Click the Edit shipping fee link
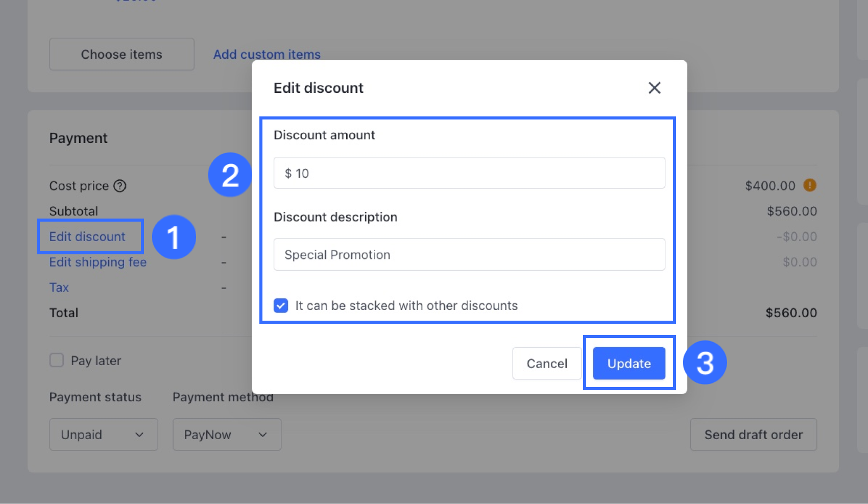Viewport: 868px width, 504px height. point(98,262)
